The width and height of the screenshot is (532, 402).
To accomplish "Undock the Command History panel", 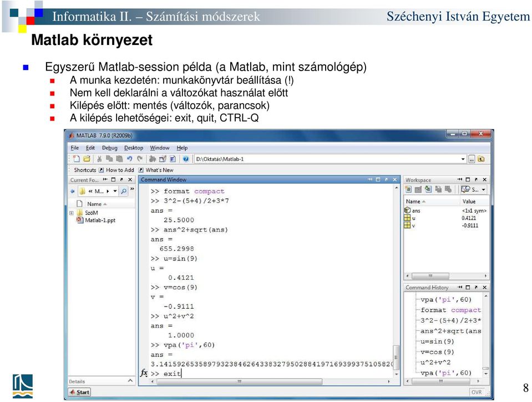I will (477, 287).
